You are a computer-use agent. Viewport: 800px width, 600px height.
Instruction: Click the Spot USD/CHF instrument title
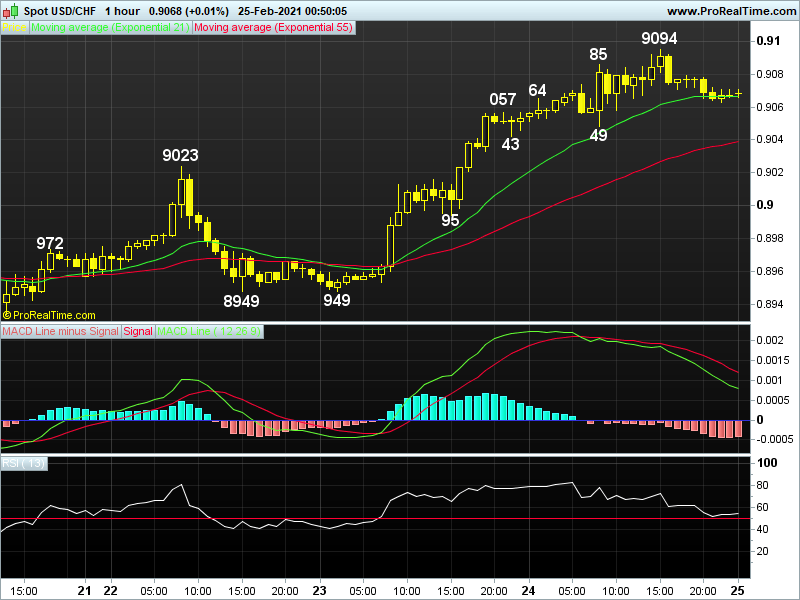60,11
